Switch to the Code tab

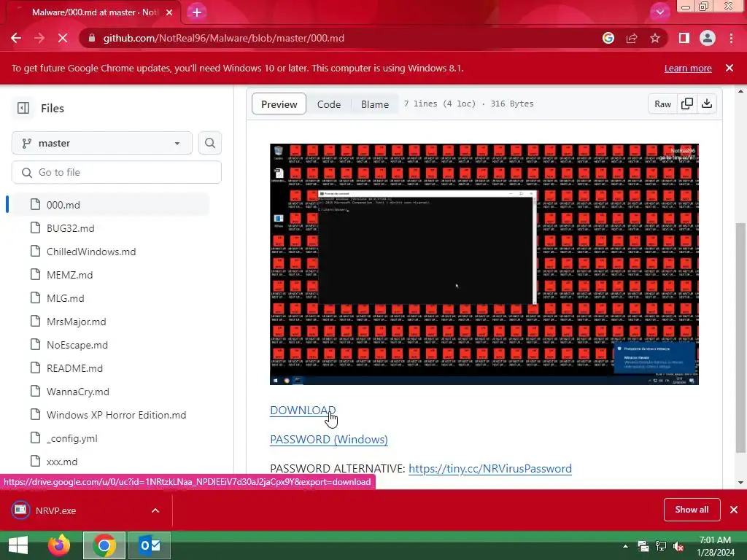pyautogui.click(x=329, y=104)
